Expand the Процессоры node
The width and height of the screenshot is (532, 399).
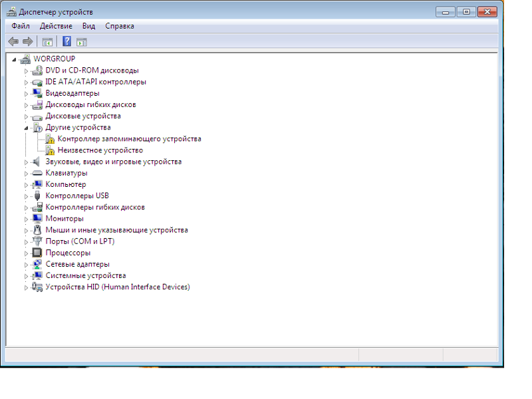[26, 253]
